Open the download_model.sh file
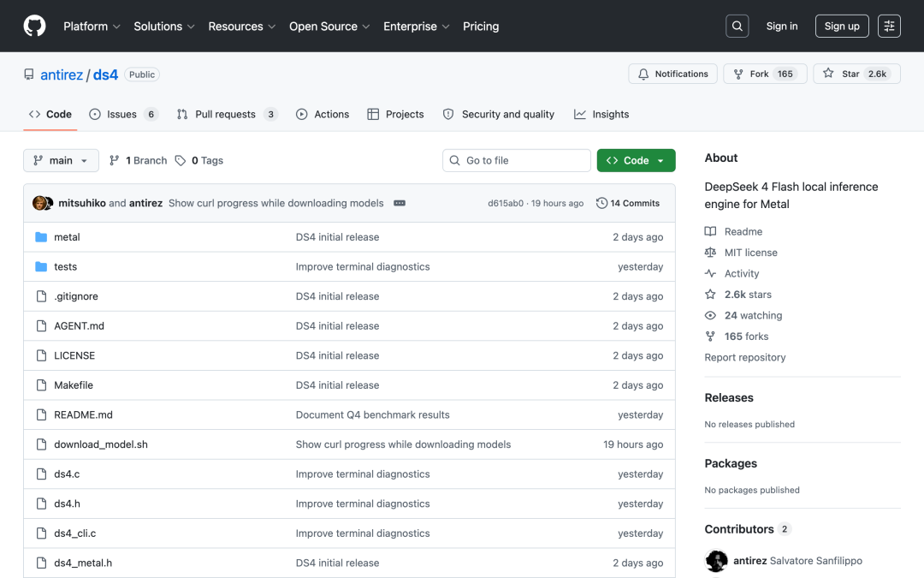924x578 pixels. click(x=101, y=444)
